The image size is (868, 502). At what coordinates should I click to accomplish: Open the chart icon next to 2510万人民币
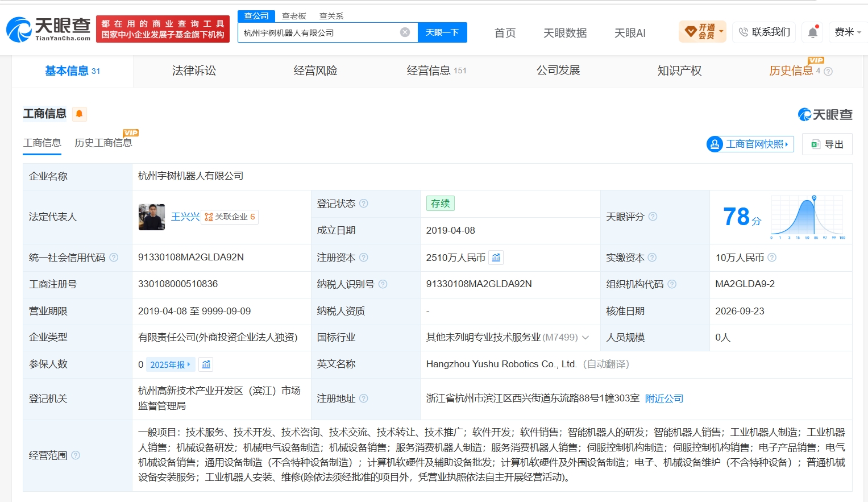tap(496, 258)
